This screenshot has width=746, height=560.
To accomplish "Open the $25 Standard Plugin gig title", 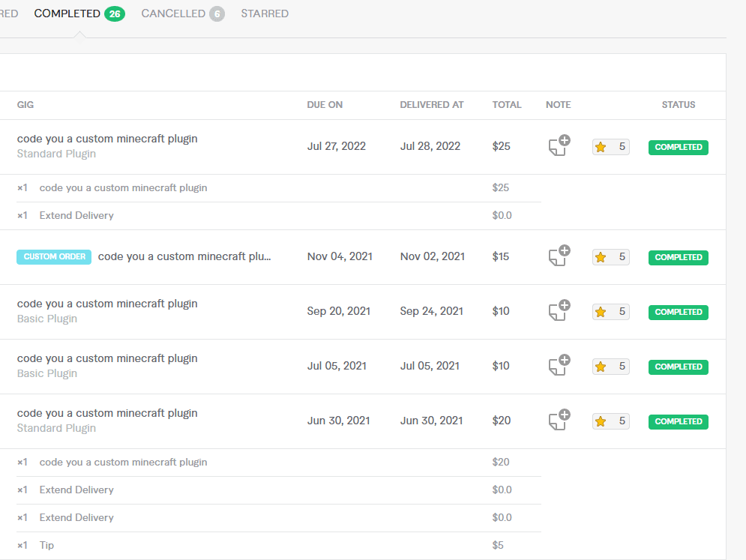I will click(x=107, y=139).
